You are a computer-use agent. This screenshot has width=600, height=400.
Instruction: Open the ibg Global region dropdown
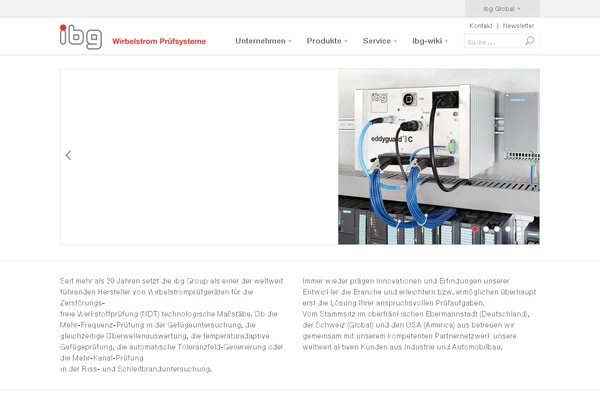click(502, 9)
